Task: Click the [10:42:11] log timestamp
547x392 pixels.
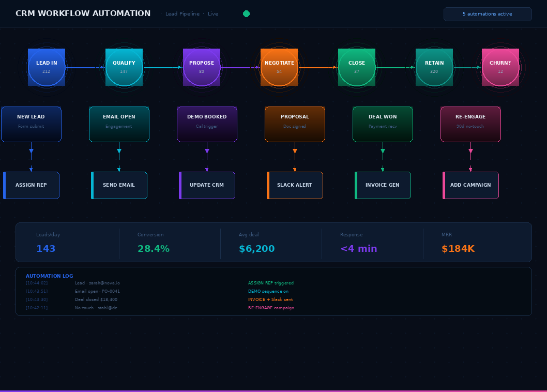Action: click(37, 308)
